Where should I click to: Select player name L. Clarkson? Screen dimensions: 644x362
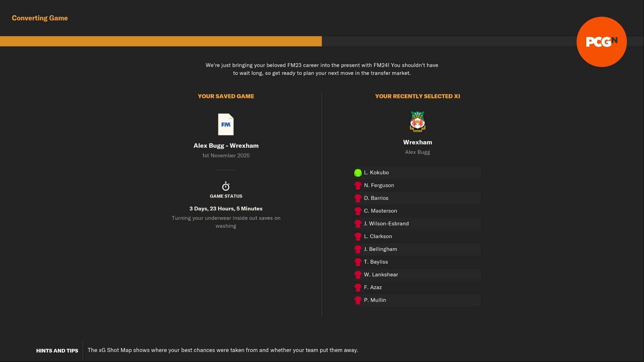tap(378, 236)
